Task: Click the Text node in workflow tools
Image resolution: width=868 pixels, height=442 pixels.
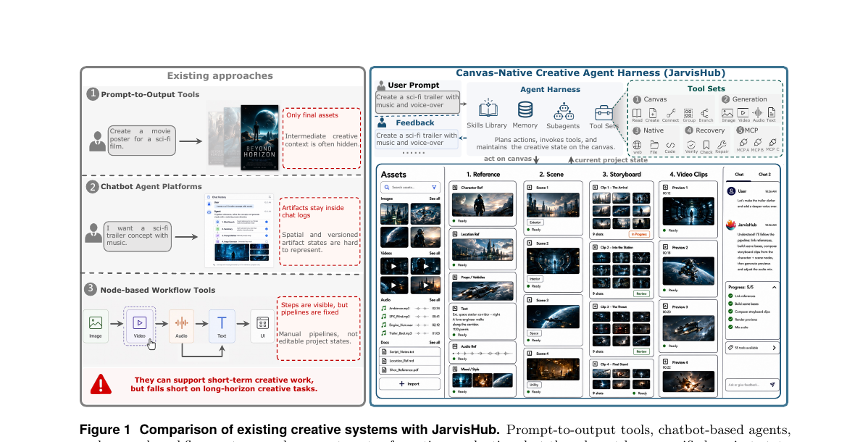Action: tap(222, 327)
